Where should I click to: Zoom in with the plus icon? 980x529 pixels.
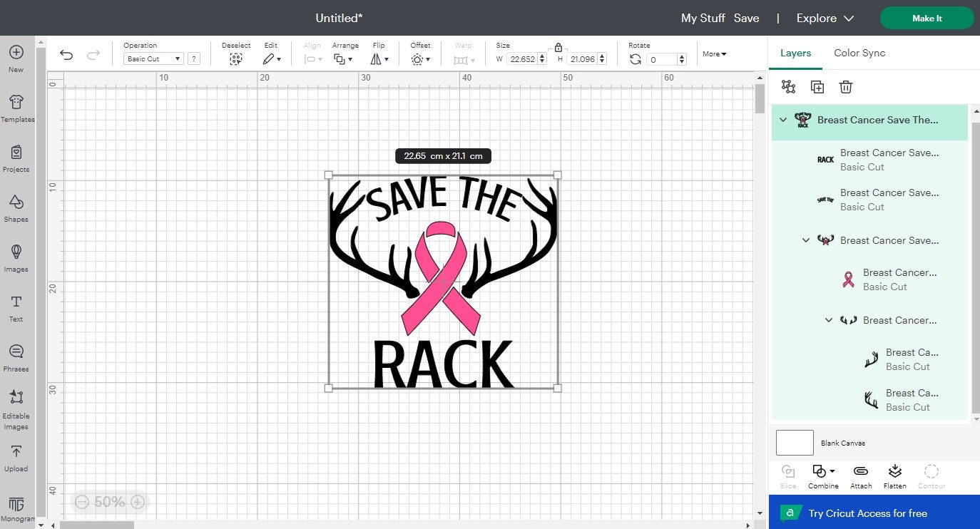138,502
